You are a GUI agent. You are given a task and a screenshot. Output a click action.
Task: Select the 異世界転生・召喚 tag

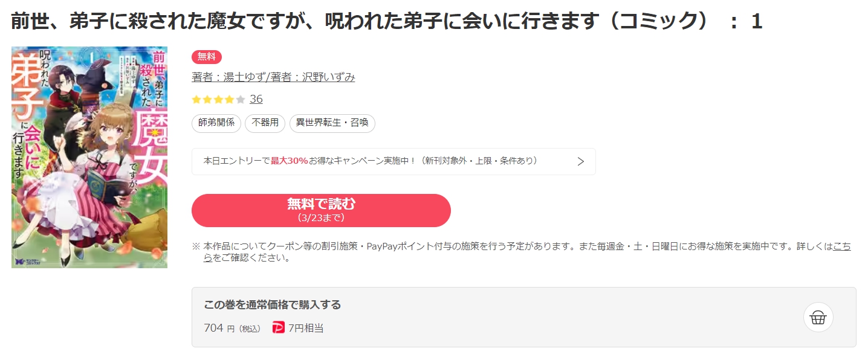(332, 123)
